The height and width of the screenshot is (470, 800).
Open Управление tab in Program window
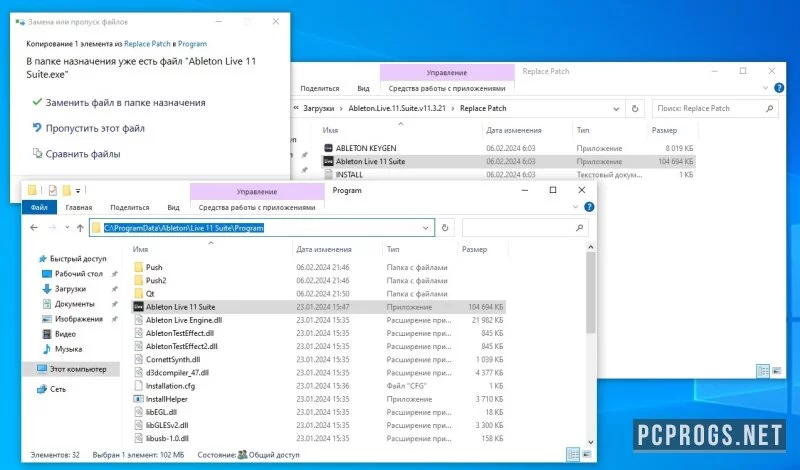(x=257, y=192)
